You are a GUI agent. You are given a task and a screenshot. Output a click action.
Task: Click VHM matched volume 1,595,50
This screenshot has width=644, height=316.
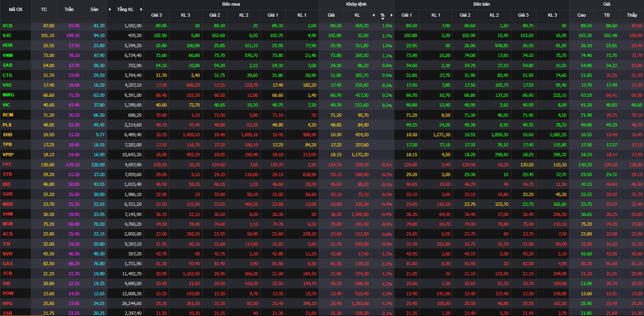tap(360, 214)
